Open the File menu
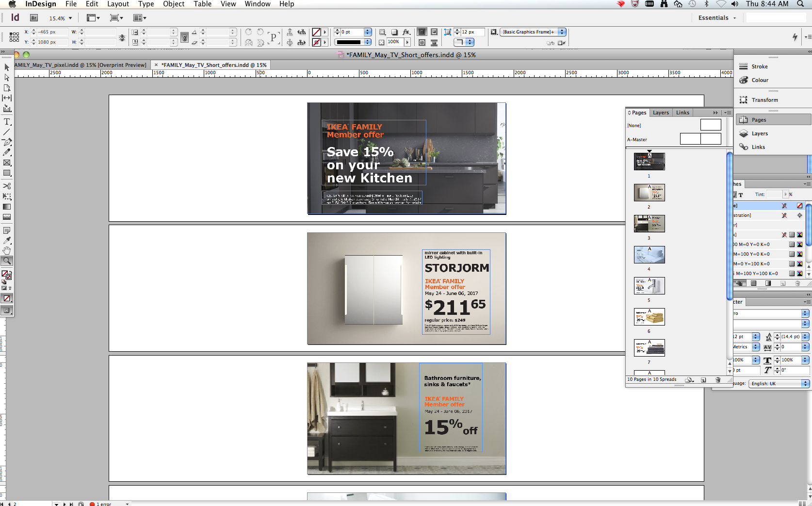Viewport: 812px width, 506px height. 71,4
